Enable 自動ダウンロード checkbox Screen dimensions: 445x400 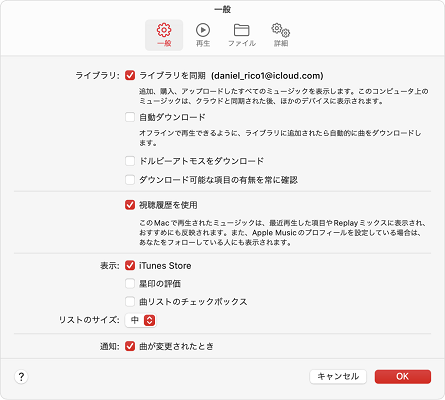130,117
